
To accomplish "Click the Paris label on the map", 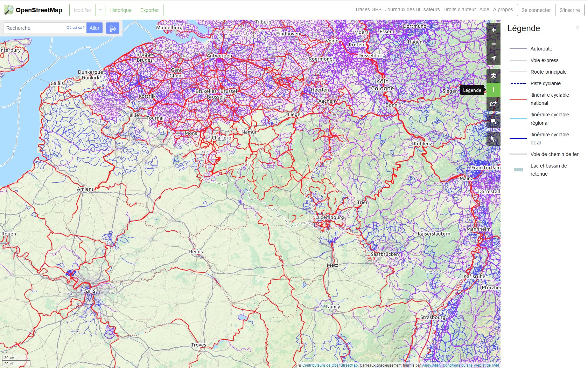I will [x=89, y=291].
